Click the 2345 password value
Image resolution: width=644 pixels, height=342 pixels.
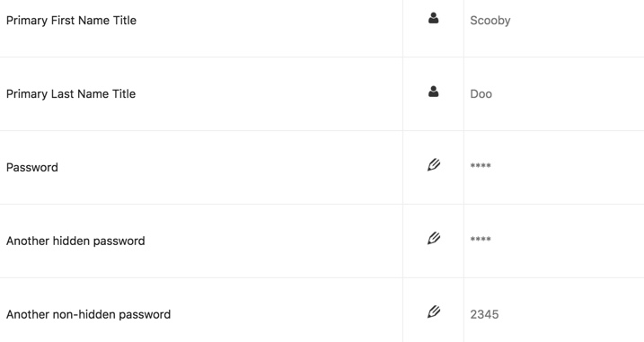click(484, 314)
